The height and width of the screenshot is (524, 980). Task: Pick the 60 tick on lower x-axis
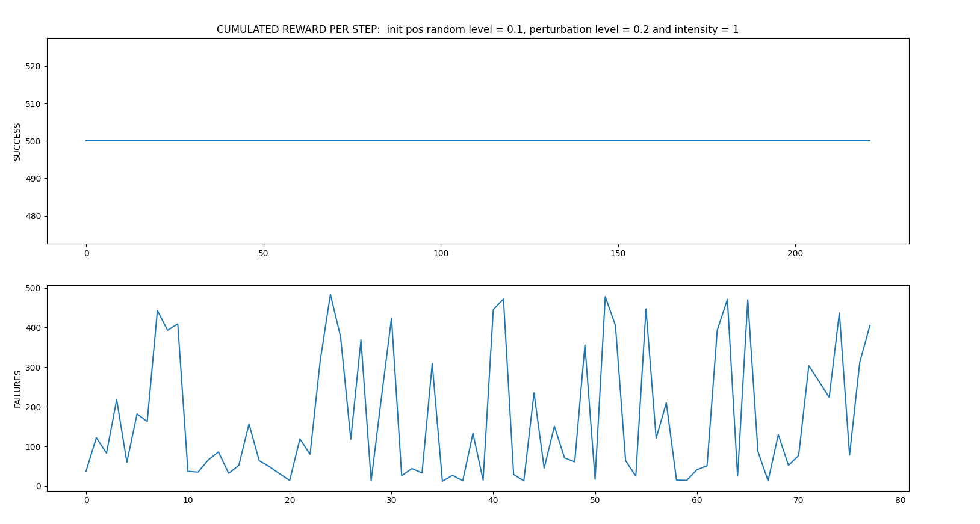(697, 501)
